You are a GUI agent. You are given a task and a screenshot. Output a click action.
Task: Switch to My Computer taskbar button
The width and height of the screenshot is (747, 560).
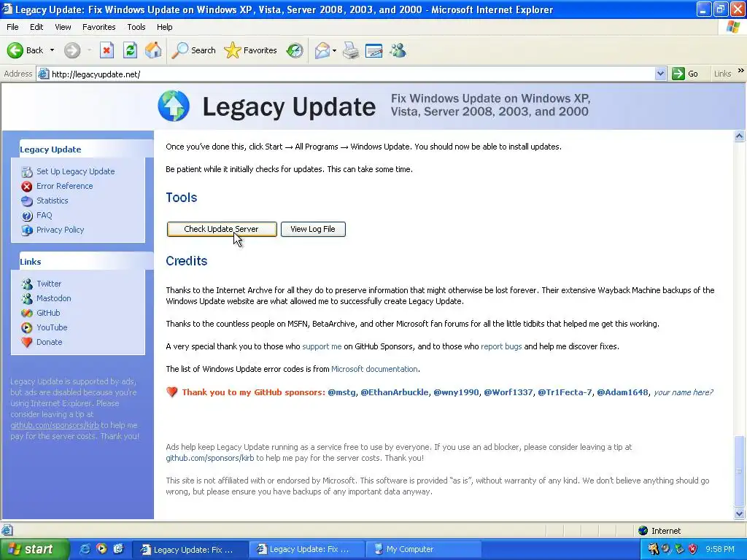pyautogui.click(x=424, y=549)
